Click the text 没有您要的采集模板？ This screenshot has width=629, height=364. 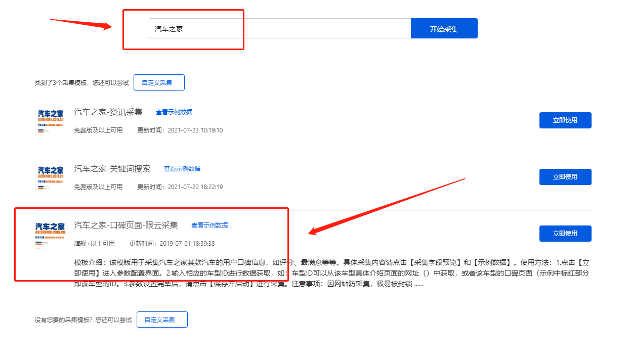pos(64,320)
